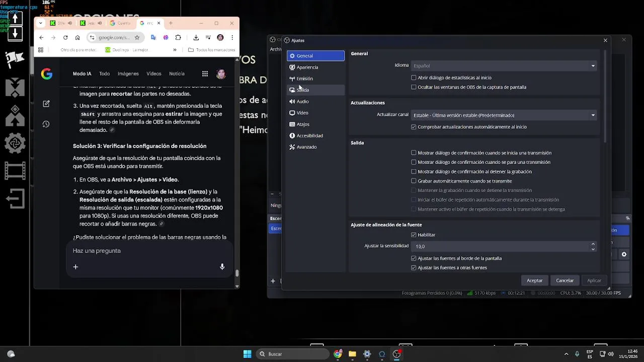Open Chrome downloads icon

[x=196, y=38]
